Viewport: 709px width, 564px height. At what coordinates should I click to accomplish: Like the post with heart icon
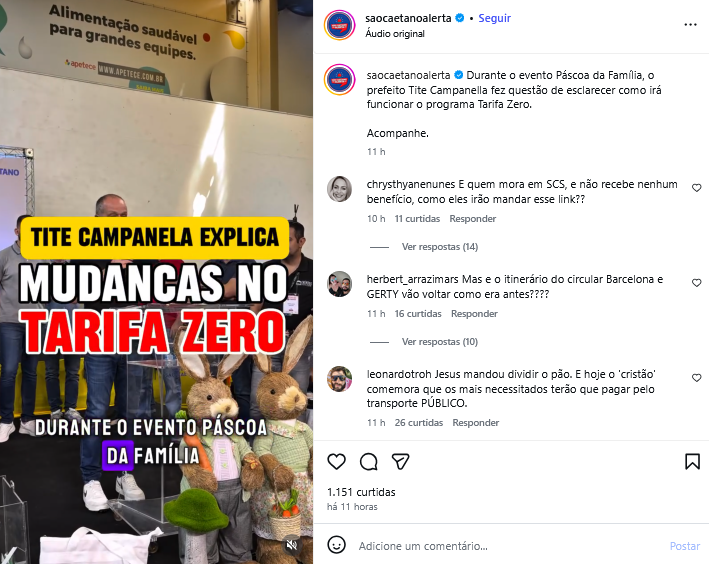pos(336,461)
